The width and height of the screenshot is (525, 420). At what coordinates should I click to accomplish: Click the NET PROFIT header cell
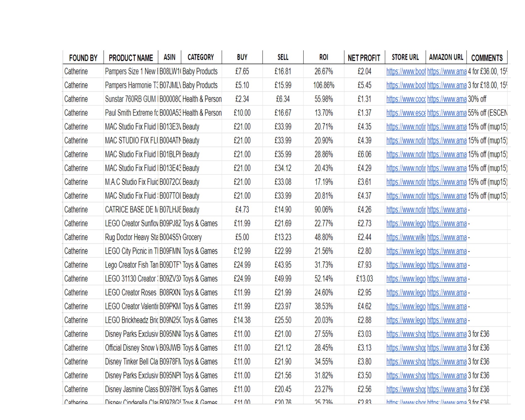(364, 58)
